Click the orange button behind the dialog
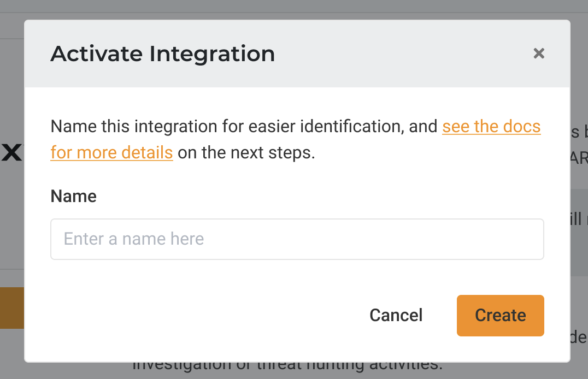Image resolution: width=588 pixels, height=379 pixels. (11, 307)
